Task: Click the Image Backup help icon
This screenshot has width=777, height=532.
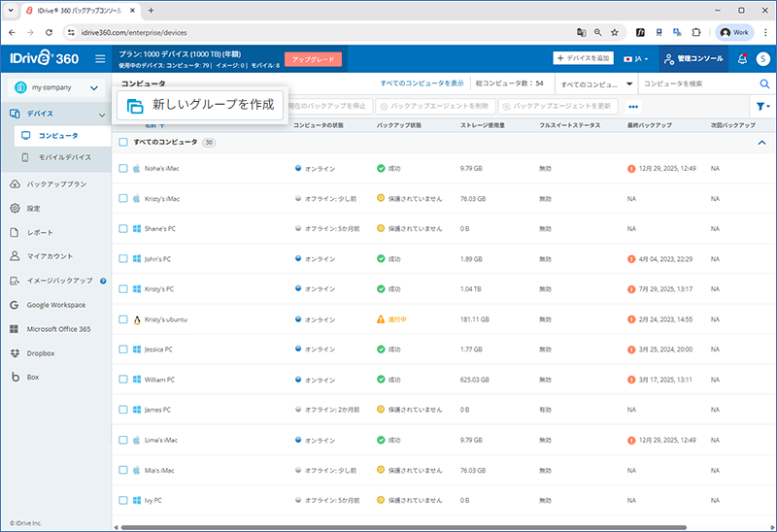Action: coord(103,281)
